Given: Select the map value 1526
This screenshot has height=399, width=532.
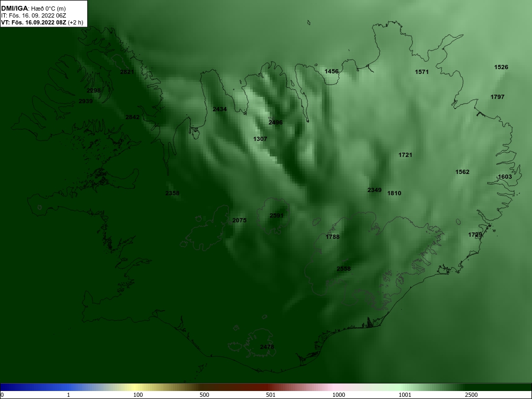Looking at the screenshot, I should pos(501,67).
